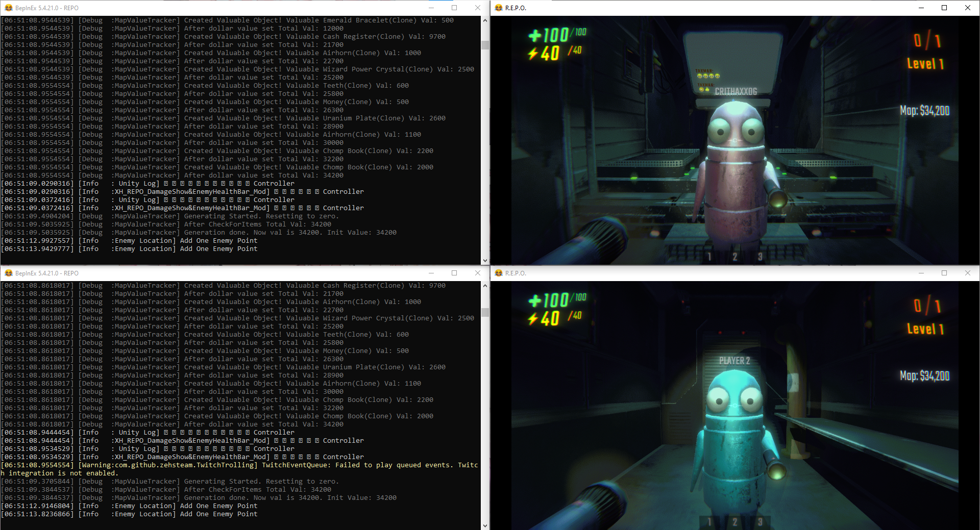Screen dimensions: 980x530
Task: Select inventory slot 2 in bottom game window
Action: [x=734, y=522]
